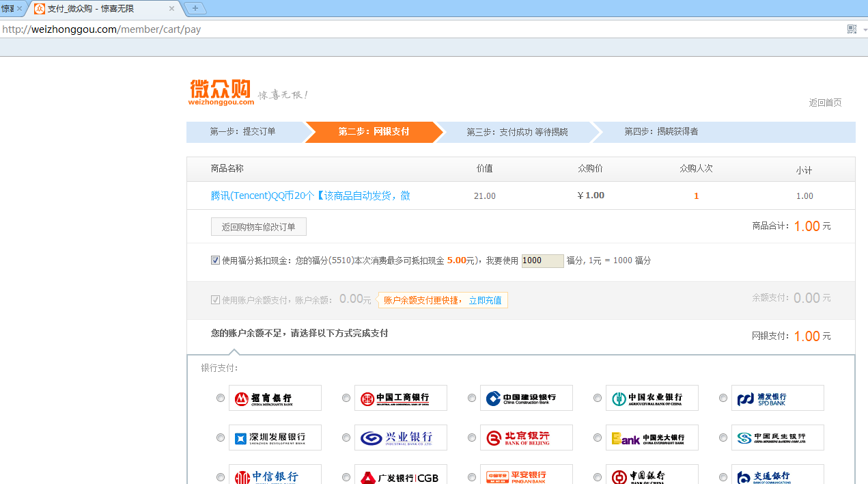The width and height of the screenshot is (868, 484).
Task: Close the 支付_微众购 browser tab
Action: click(x=171, y=8)
